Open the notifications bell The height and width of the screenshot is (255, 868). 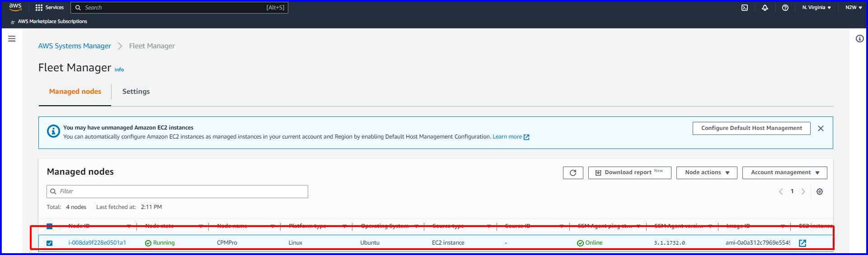[x=765, y=8]
